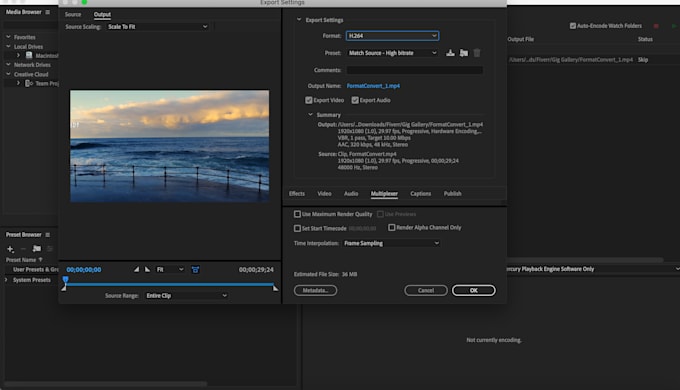Click the plus icon to create new preset
680x390 pixels.
(10, 249)
